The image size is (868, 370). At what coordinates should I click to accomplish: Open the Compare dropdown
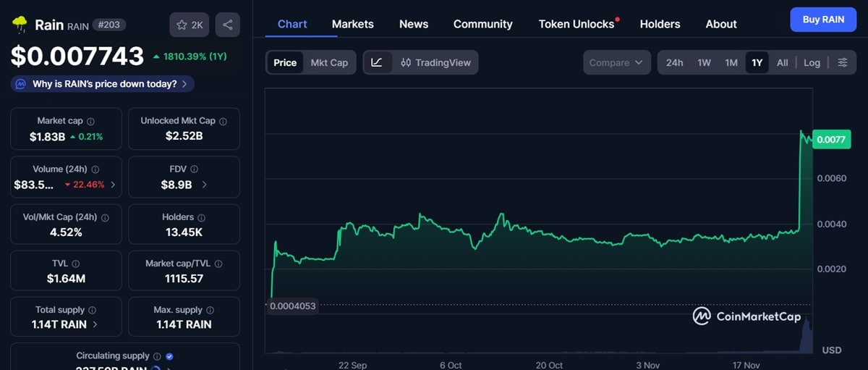616,62
